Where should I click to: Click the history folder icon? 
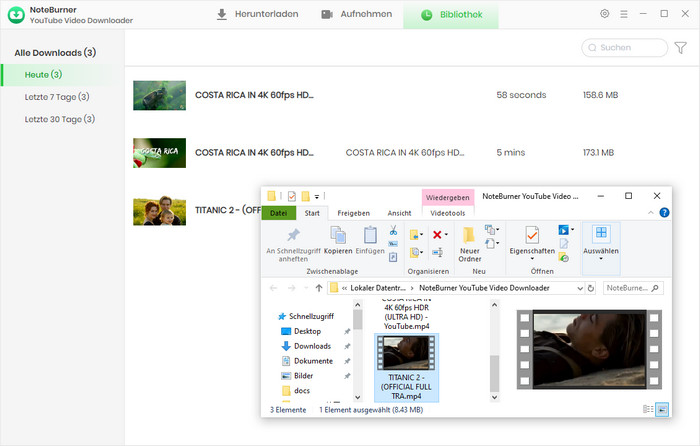[x=564, y=258]
